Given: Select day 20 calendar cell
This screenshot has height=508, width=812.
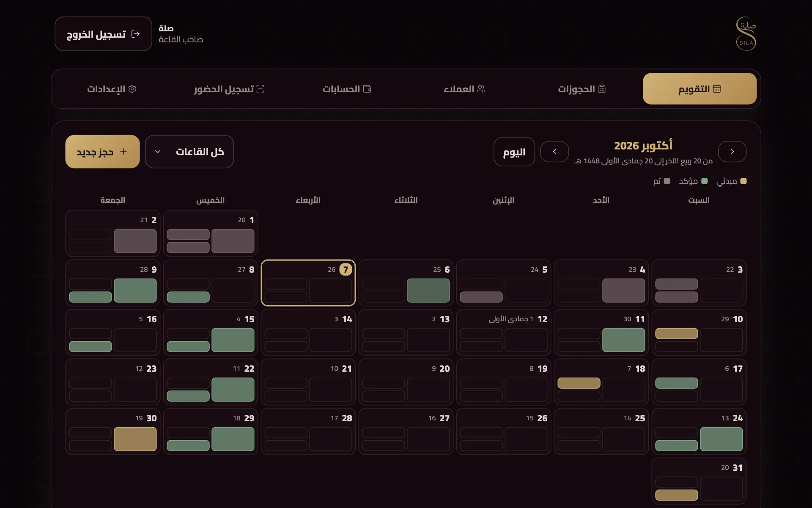Looking at the screenshot, I should pos(406,382).
